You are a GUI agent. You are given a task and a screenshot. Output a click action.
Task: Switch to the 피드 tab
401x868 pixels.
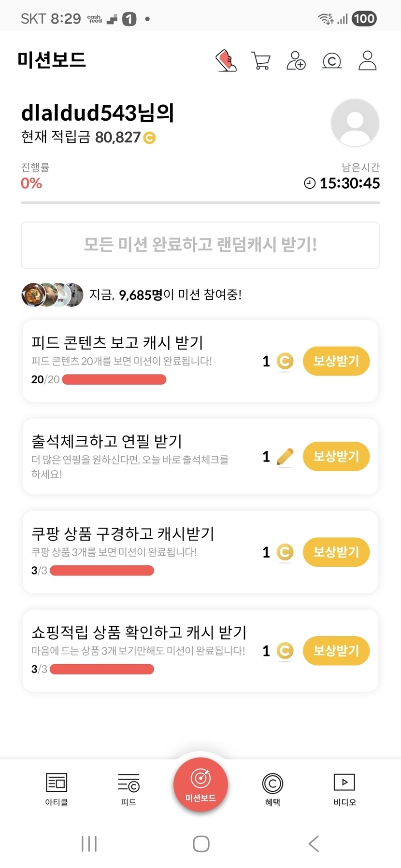tap(129, 788)
